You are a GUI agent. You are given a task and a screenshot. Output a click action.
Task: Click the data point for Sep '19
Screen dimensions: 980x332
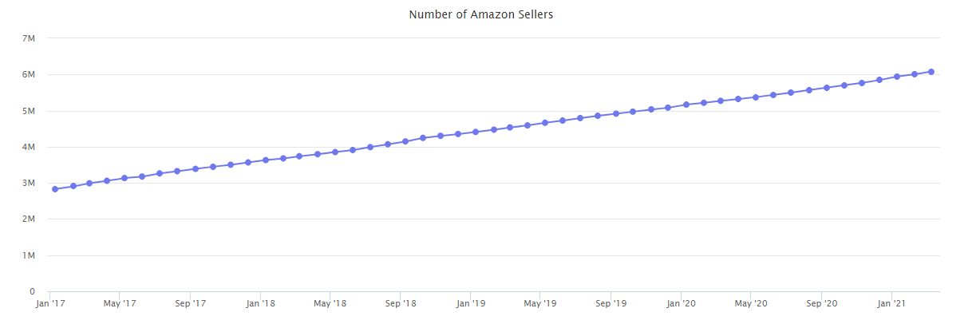click(x=616, y=113)
